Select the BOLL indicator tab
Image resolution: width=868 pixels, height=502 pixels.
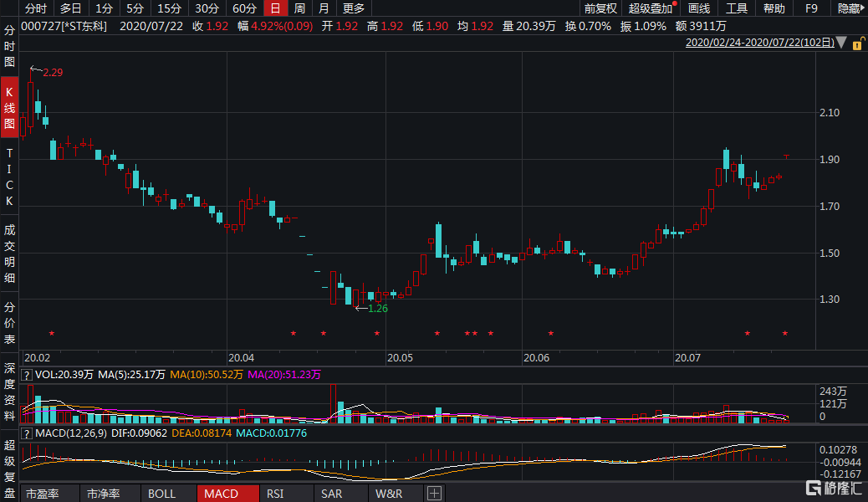pos(161,494)
